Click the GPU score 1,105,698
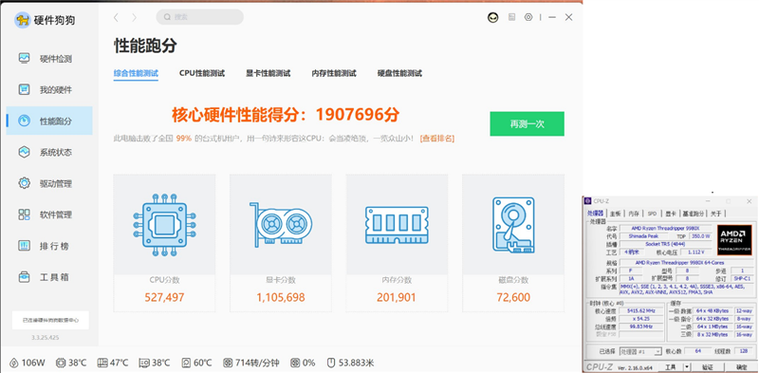 (x=281, y=297)
